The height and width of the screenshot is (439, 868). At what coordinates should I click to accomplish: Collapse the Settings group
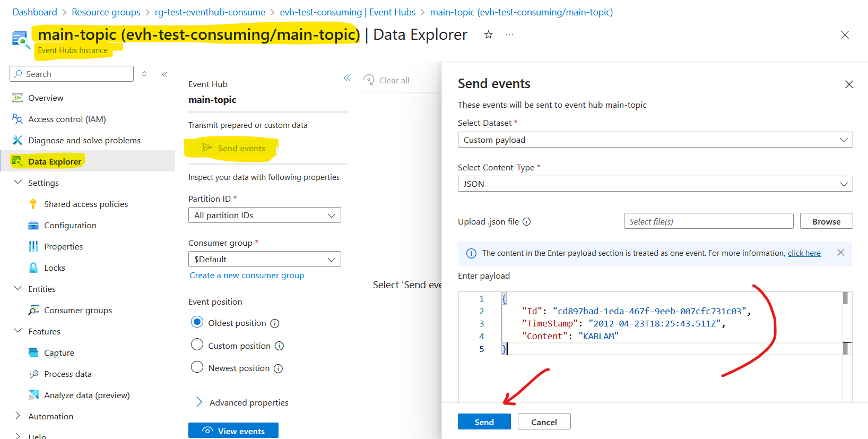18,182
